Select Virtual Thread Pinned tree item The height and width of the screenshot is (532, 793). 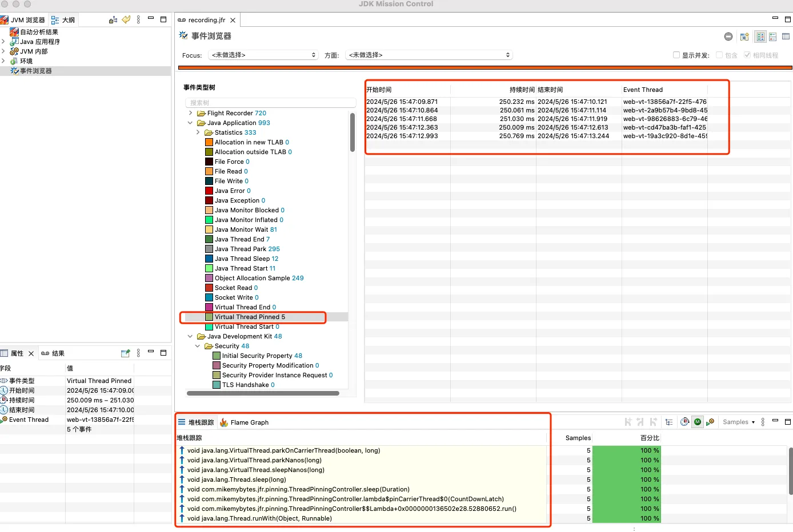(250, 317)
